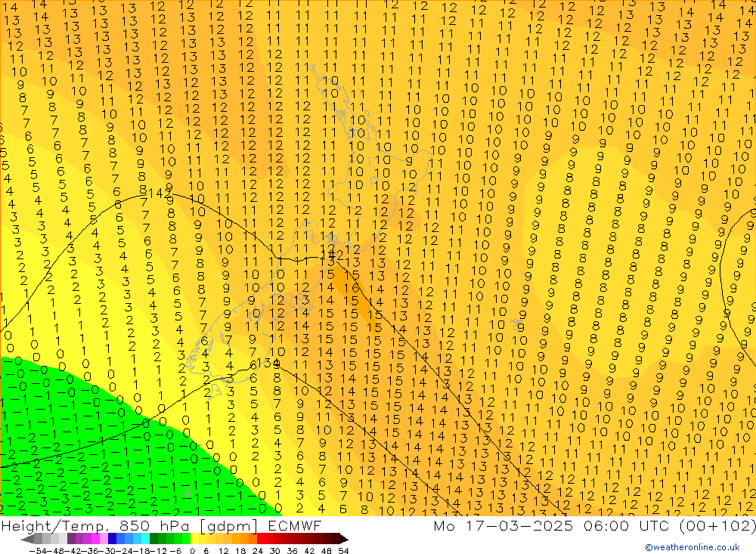
Task: Click the 36 legend scale value
Action: 292,551
